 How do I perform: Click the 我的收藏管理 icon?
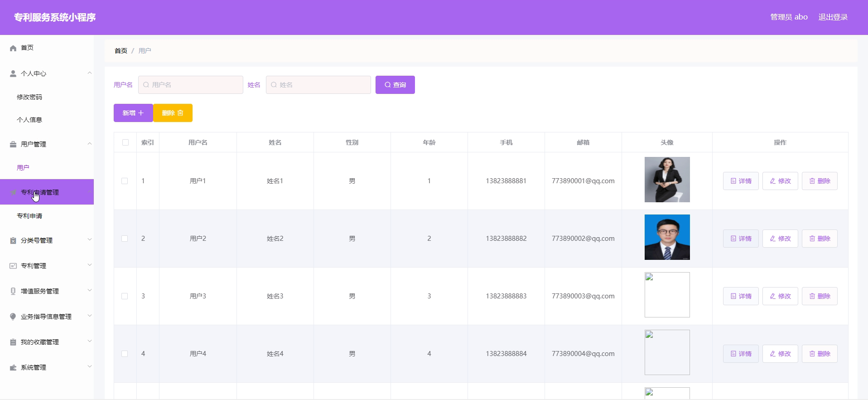pos(13,342)
